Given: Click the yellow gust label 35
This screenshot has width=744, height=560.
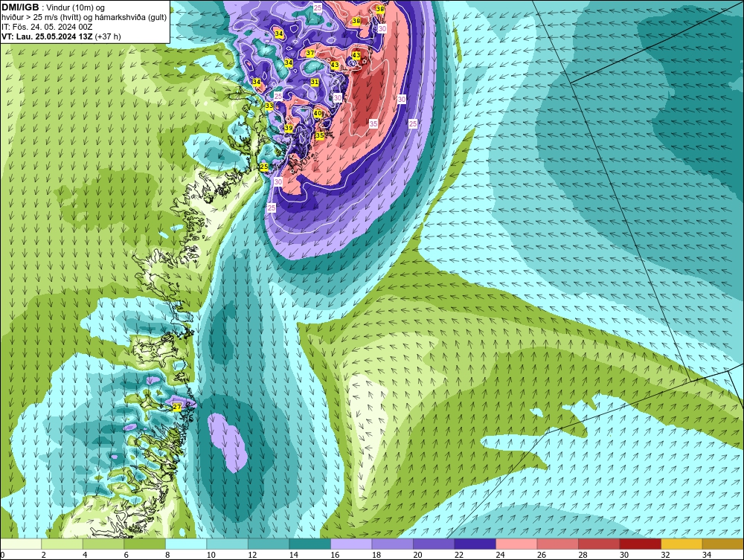Looking at the screenshot, I should pyautogui.click(x=320, y=135).
